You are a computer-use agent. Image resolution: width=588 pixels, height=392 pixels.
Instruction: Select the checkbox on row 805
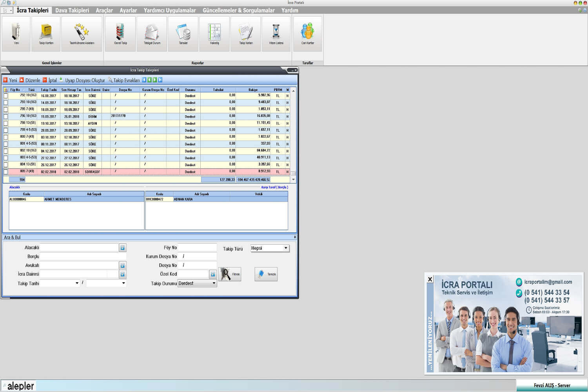pos(5,172)
